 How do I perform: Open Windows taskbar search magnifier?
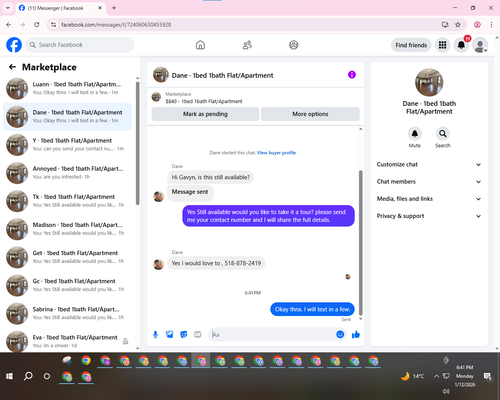[x=28, y=376]
